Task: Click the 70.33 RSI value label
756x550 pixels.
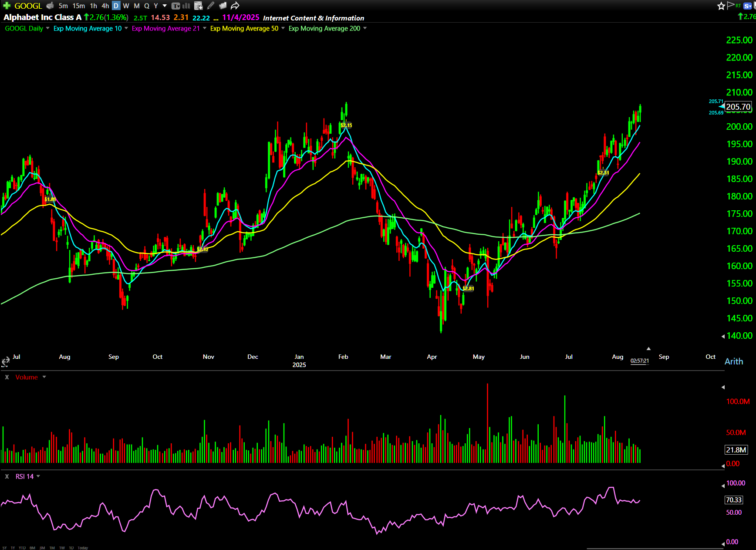Action: (734, 500)
